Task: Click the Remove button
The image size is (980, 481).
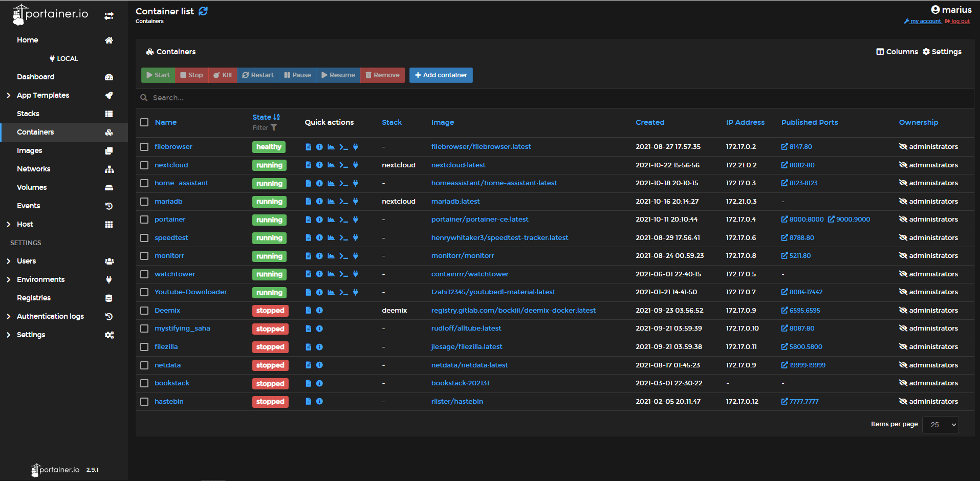Action: point(383,75)
